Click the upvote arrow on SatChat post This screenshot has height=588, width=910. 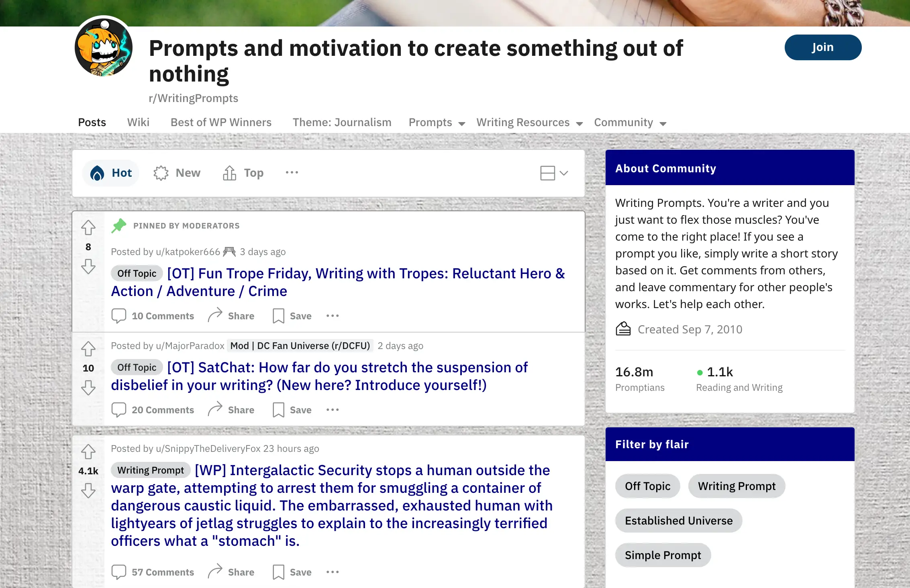[89, 348]
